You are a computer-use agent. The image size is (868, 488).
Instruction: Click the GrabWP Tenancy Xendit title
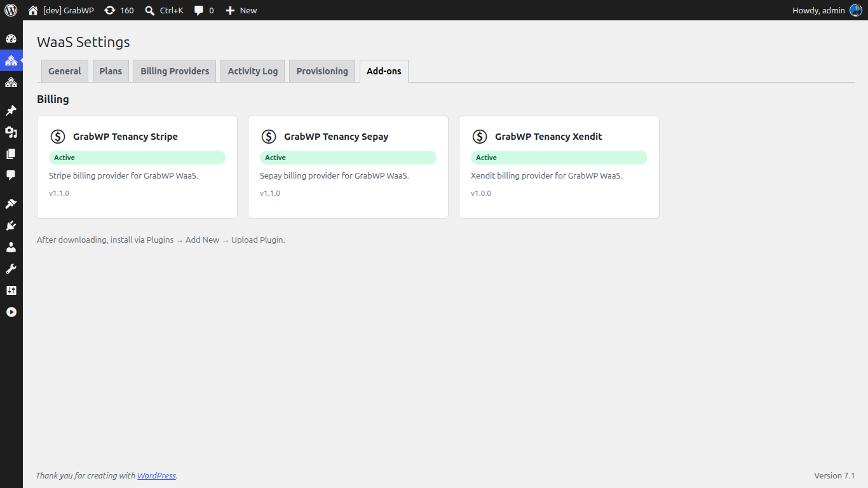pos(548,137)
